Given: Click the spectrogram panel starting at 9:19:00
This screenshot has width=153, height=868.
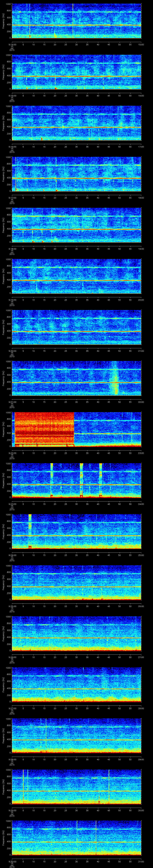Looking at the screenshot, I should (77, 276).
